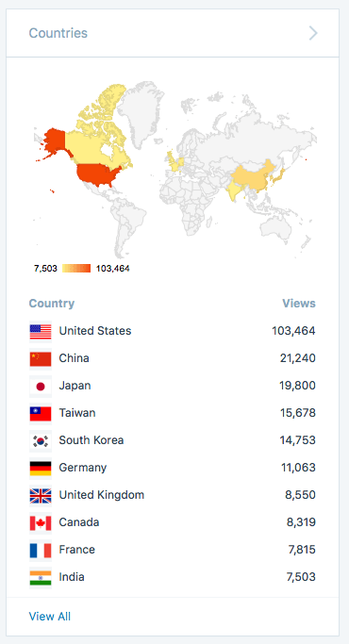This screenshot has height=644, width=349.
Task: Expand Countries panel with chevron arrow
Action: click(x=313, y=33)
